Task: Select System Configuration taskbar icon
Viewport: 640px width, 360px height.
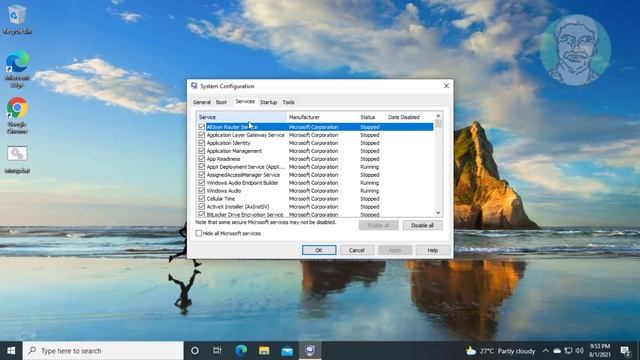Action: click(310, 351)
